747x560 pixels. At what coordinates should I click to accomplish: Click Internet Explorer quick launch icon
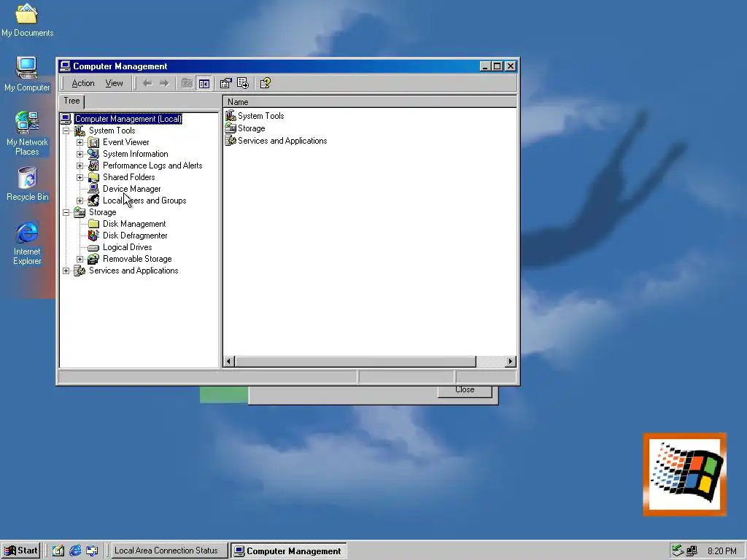click(75, 551)
